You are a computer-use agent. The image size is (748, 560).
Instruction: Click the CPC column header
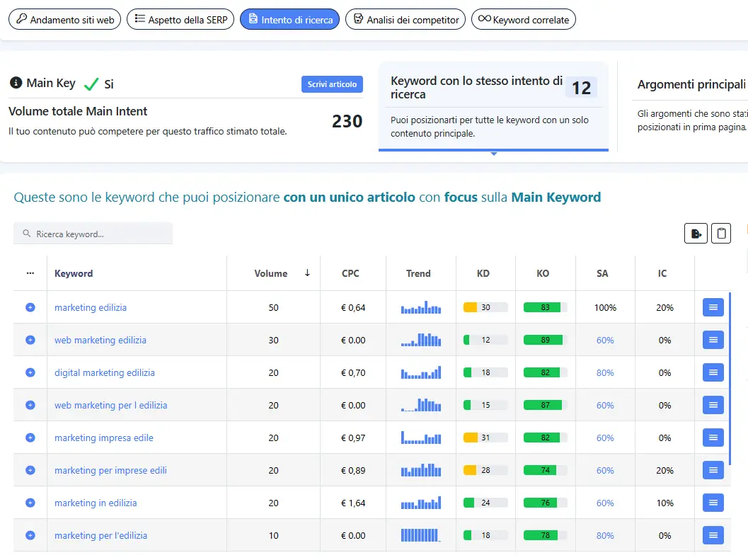[350, 273]
